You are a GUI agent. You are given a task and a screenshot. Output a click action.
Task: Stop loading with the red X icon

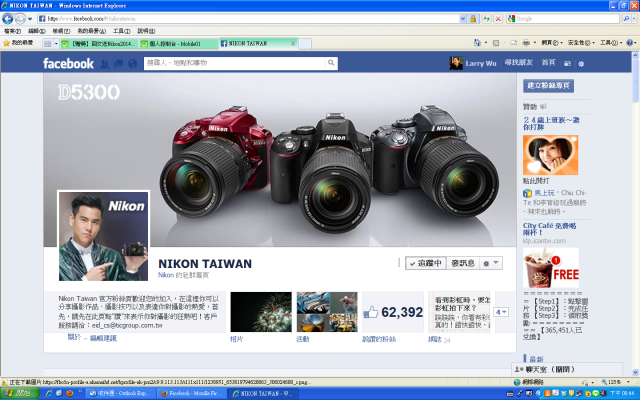click(x=498, y=19)
